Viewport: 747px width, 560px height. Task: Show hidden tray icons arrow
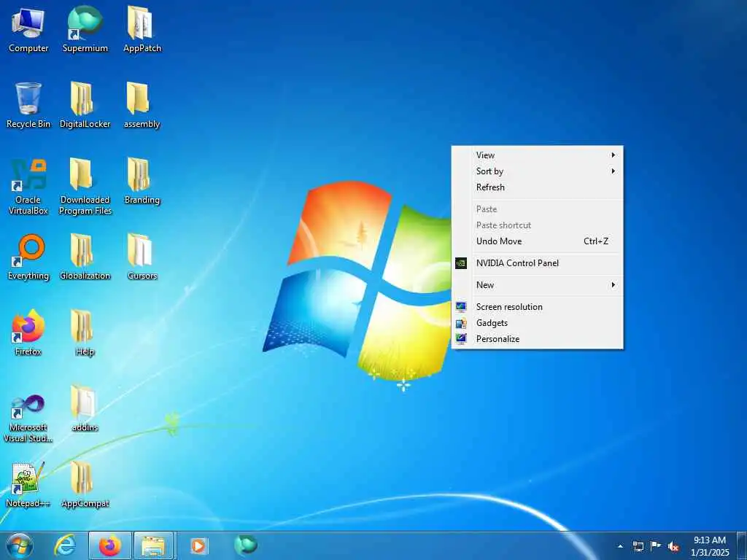[x=620, y=546]
